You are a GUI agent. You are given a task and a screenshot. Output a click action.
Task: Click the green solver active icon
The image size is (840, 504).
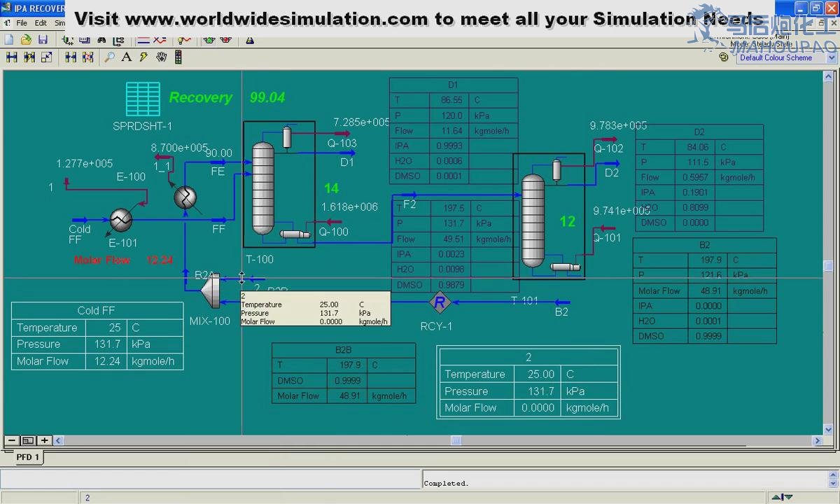point(209,40)
